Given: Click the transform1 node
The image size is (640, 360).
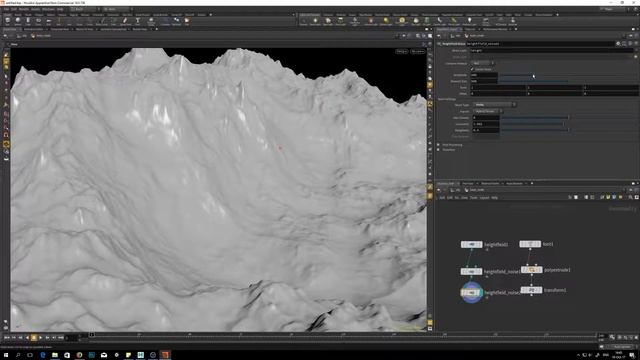Looking at the screenshot, I should click(x=531, y=290).
